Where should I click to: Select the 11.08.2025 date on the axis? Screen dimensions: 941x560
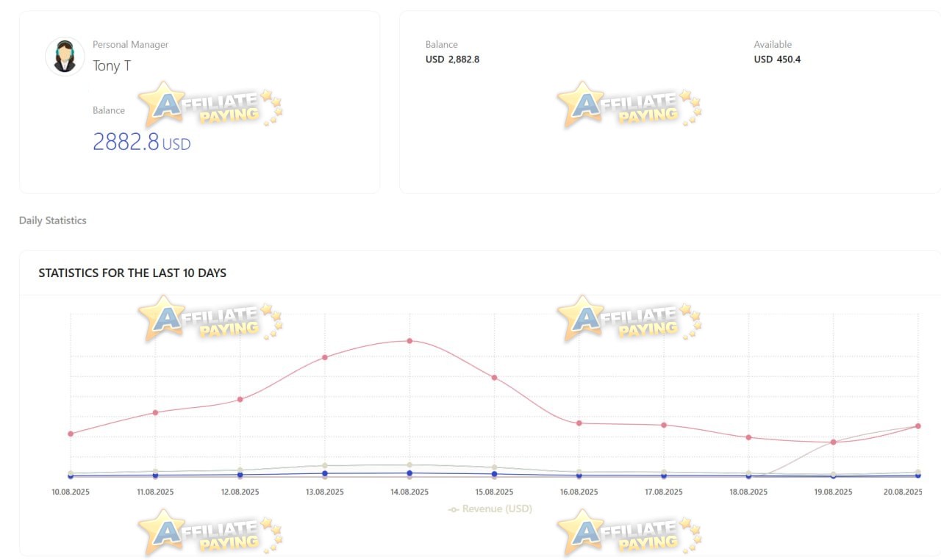coord(155,492)
